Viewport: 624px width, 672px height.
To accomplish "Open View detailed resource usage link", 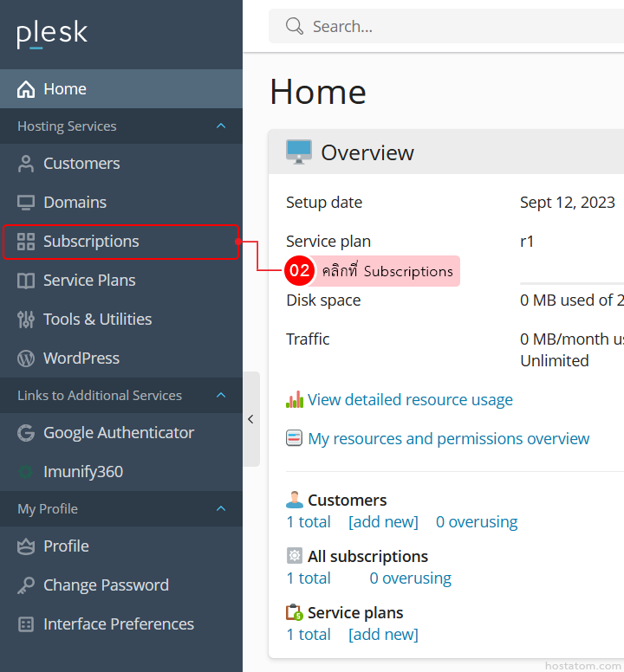I will (410, 399).
